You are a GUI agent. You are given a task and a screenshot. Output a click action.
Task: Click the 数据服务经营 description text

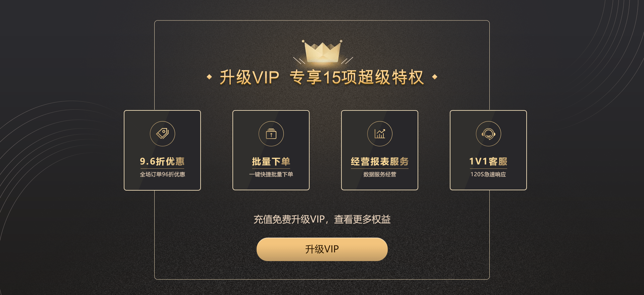380,174
